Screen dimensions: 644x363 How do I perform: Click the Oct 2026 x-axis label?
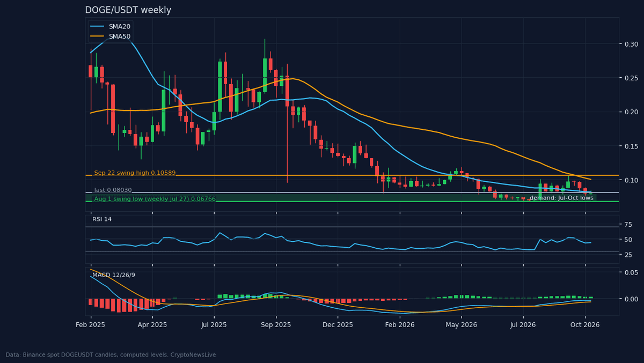pyautogui.click(x=585, y=324)
